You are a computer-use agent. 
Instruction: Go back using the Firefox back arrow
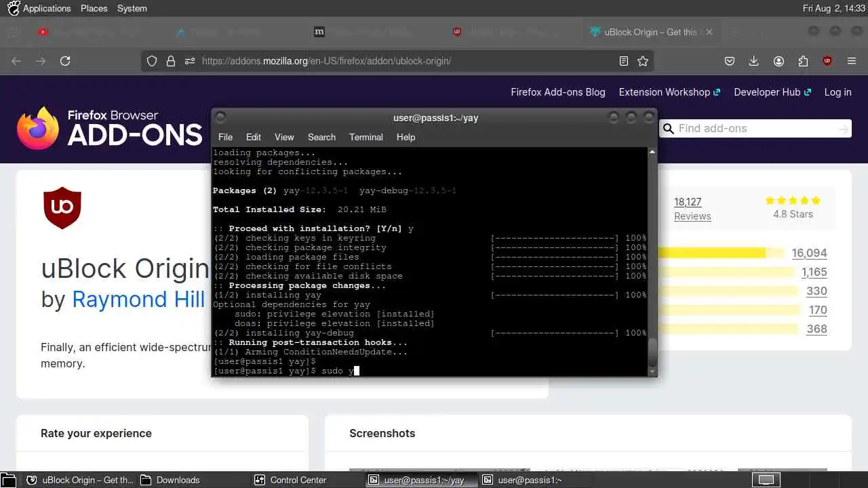[16, 61]
